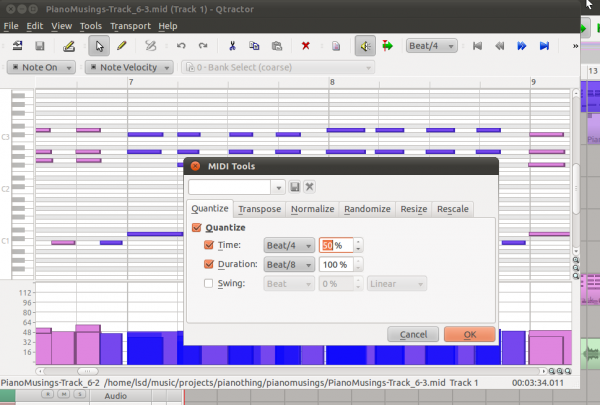
Task: Toggle the Time quantize checkbox
Action: click(209, 245)
